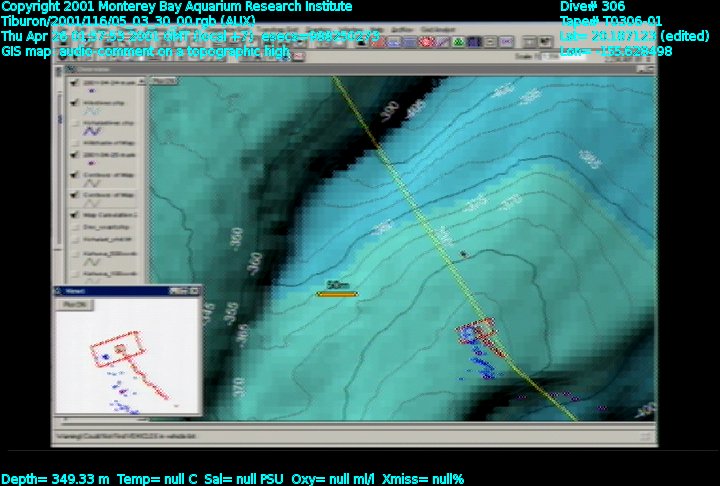Click the yellow 50m scale bar
This screenshot has width=720, height=486.
pos(336,294)
